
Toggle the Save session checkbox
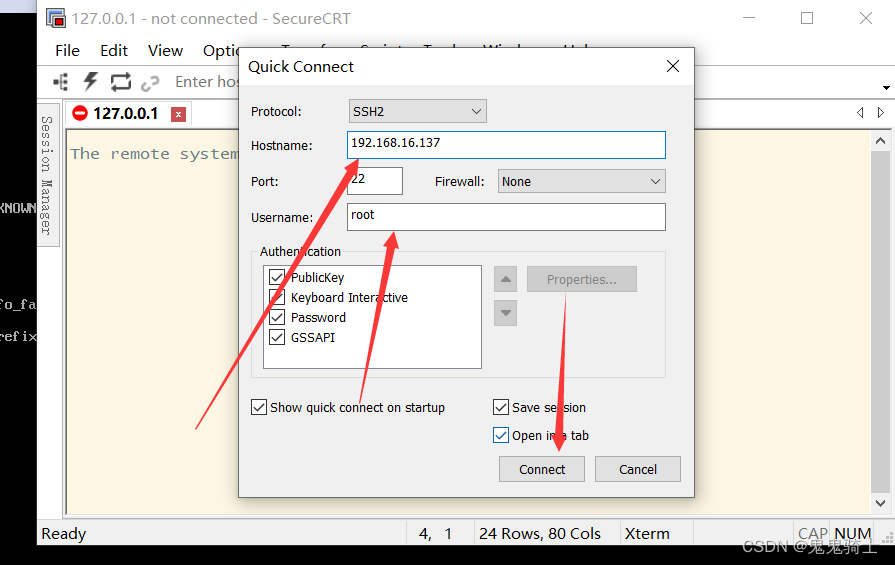[x=501, y=407]
